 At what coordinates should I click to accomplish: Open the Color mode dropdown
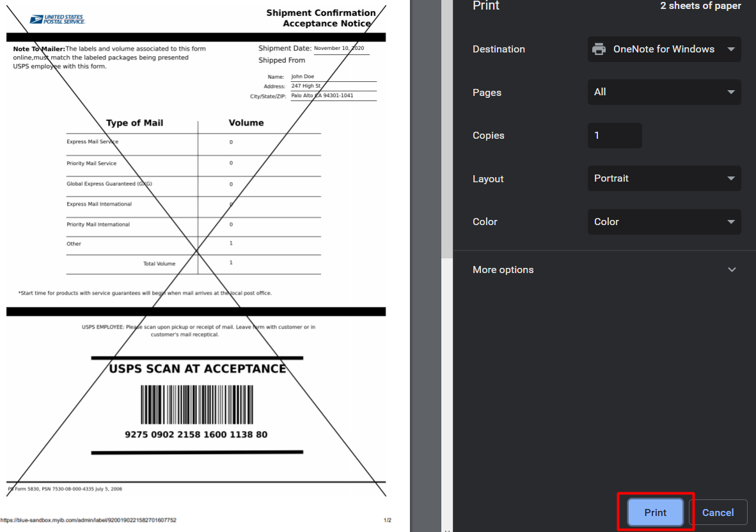664,222
